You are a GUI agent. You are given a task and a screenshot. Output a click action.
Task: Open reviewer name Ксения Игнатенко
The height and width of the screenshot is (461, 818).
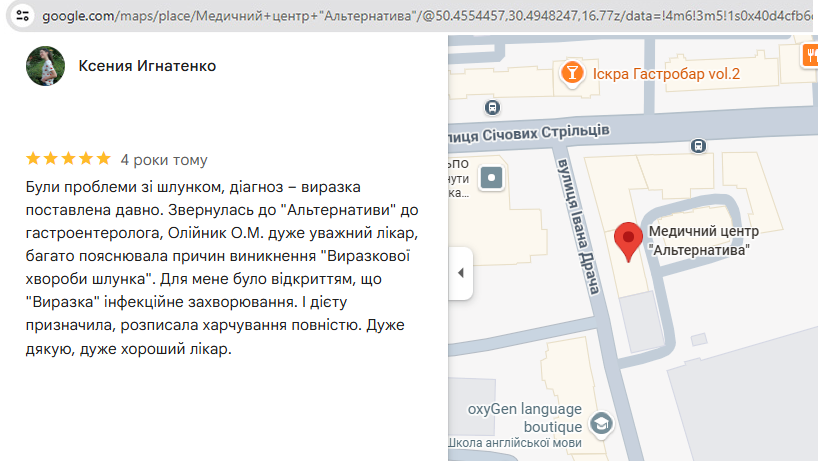point(147,66)
